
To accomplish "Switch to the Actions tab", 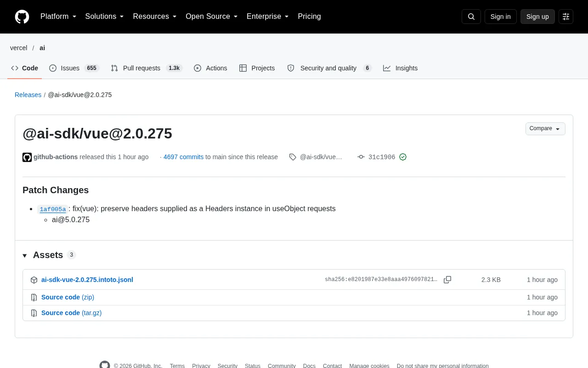I will (210, 68).
